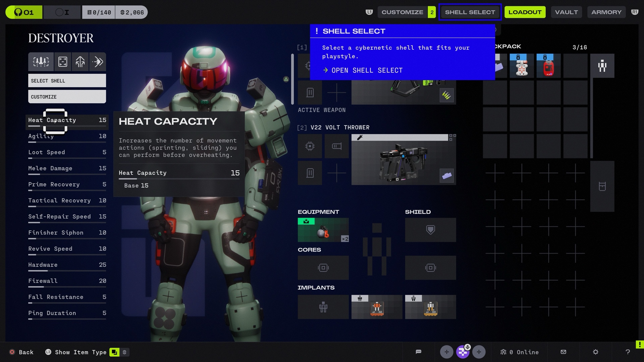
Task: Open the chat bubble icon in bottom bar
Action: pos(418,352)
